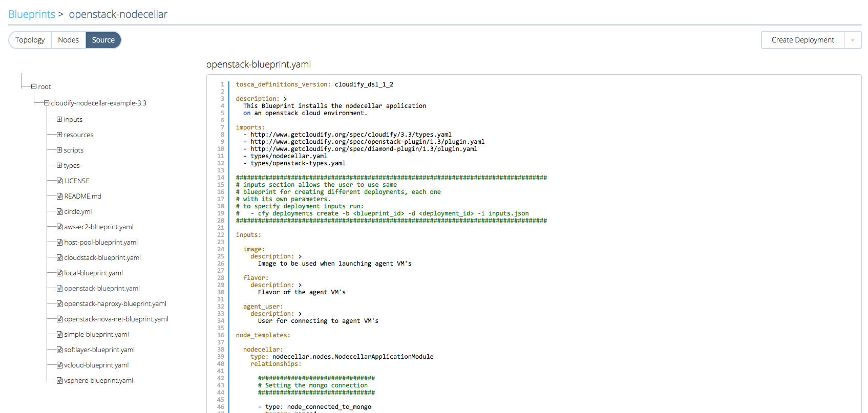Click the openstack-nodecellar breadcrumb title
868x413 pixels.
[118, 14]
